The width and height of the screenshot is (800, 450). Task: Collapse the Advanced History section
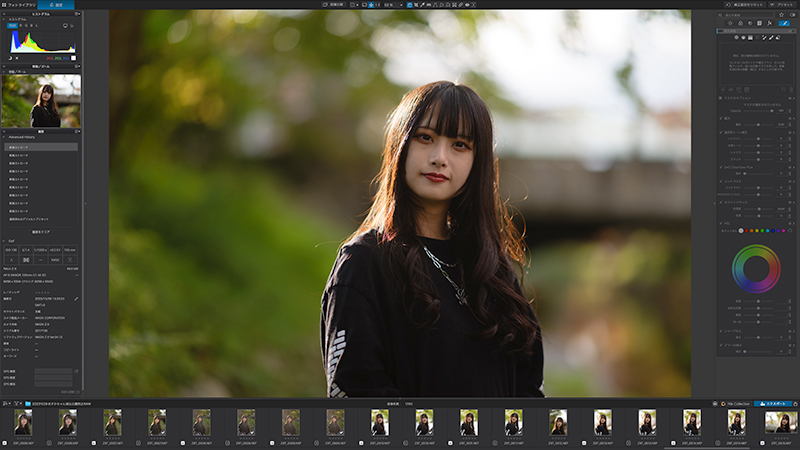[4, 137]
